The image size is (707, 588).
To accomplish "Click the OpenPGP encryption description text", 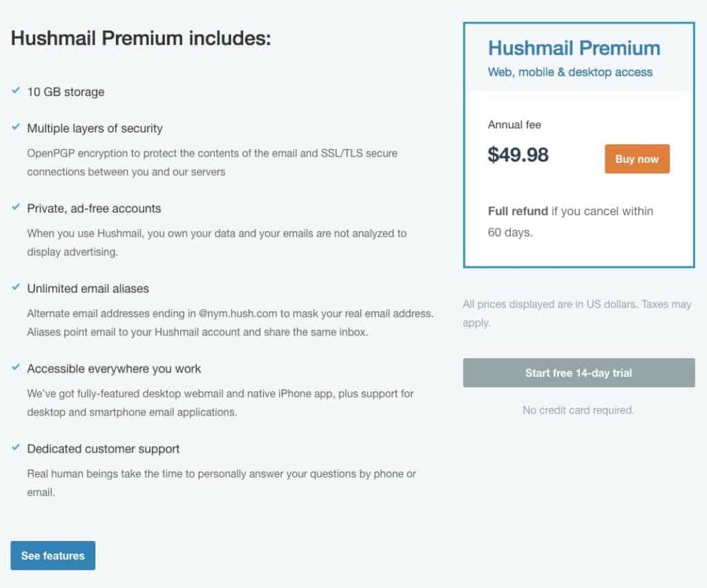I will click(212, 161).
